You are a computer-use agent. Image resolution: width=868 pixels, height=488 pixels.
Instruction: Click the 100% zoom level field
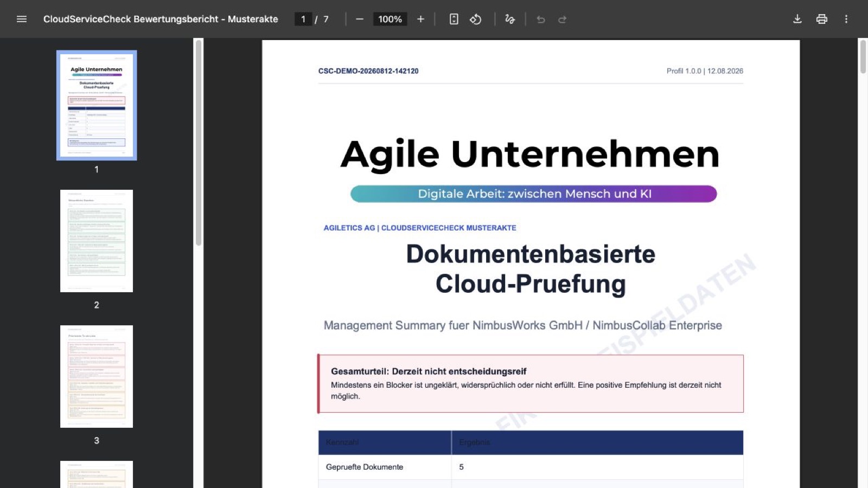(390, 19)
